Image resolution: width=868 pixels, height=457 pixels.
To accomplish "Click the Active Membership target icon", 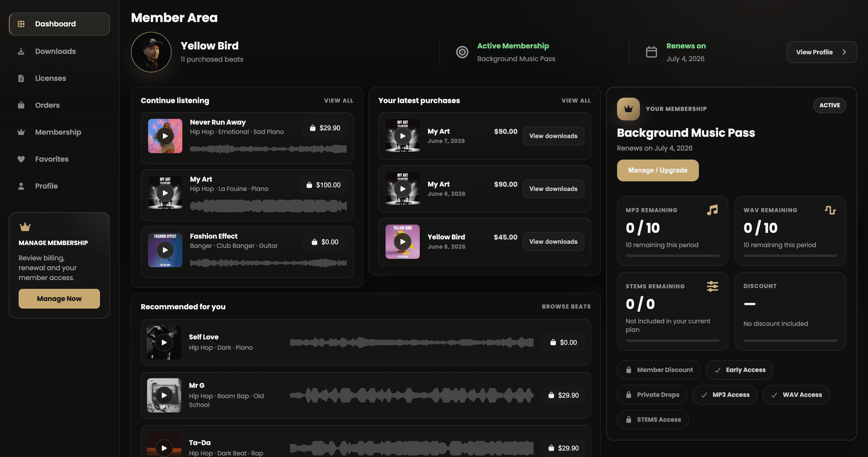I will 462,52.
